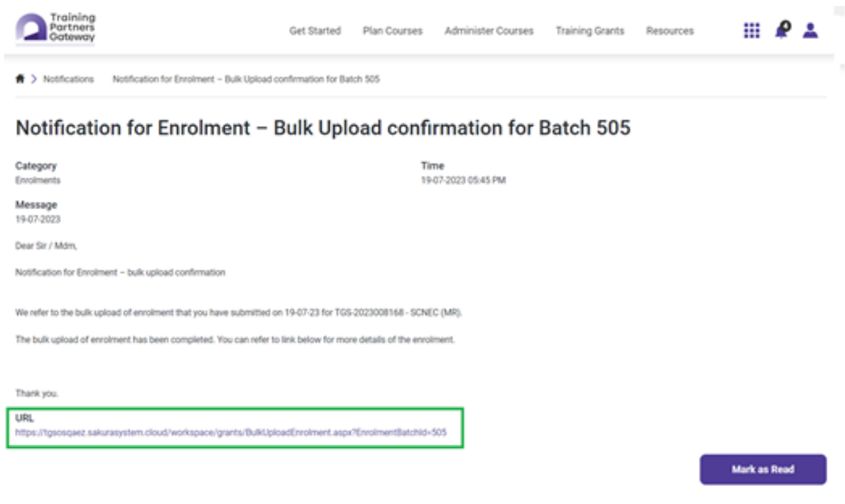The width and height of the screenshot is (845, 504).
Task: Click the message line mentioning TGS-2023008168
Action: coord(239,313)
